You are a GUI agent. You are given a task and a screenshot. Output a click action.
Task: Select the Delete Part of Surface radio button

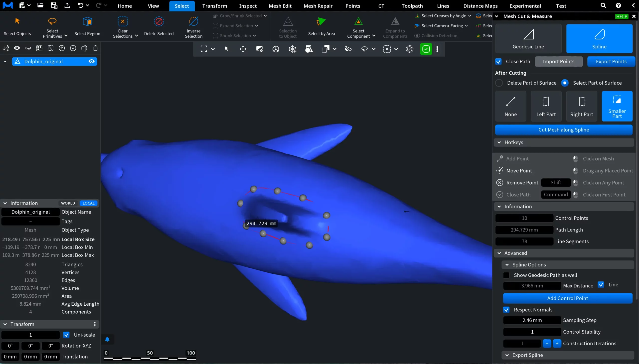499,83
